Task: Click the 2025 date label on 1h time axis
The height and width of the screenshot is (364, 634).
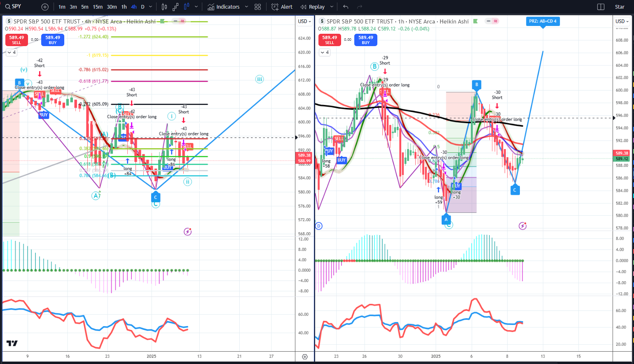Action: (x=436, y=356)
